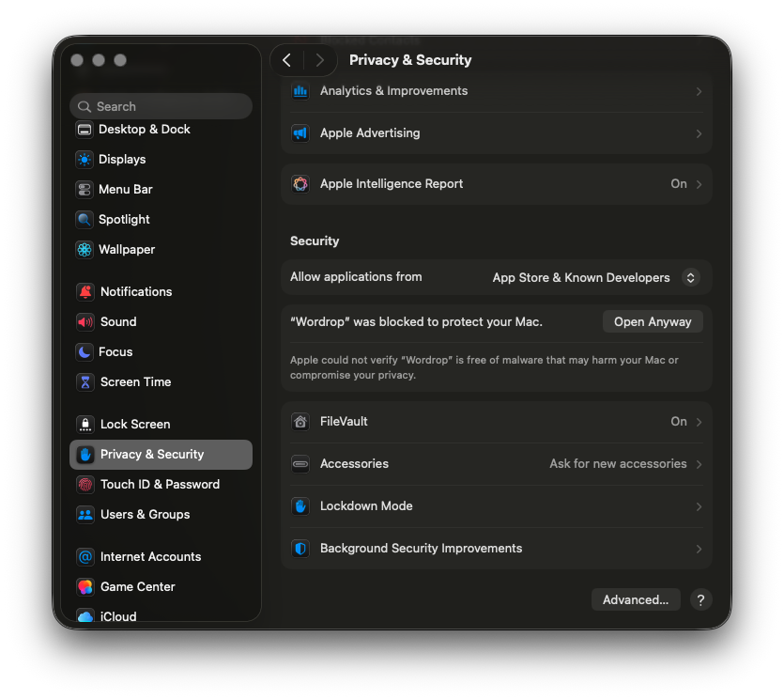Click the Background Security Improvements shield icon
The width and height of the screenshot is (784, 699).
point(300,549)
